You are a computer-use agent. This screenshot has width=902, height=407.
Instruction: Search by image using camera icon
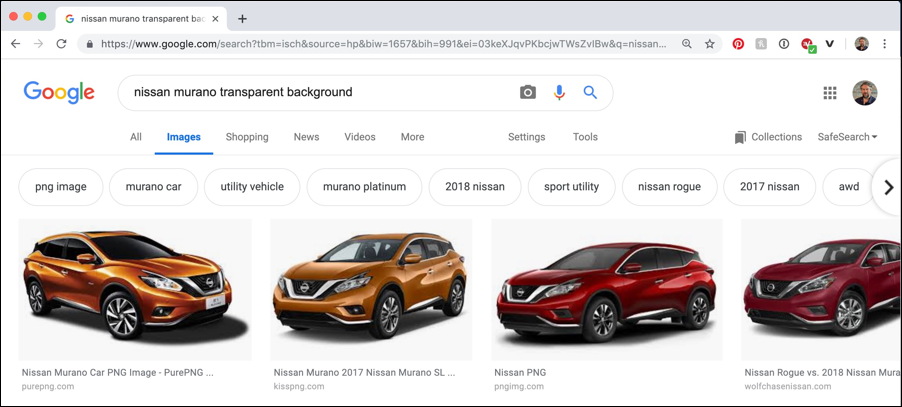[528, 92]
